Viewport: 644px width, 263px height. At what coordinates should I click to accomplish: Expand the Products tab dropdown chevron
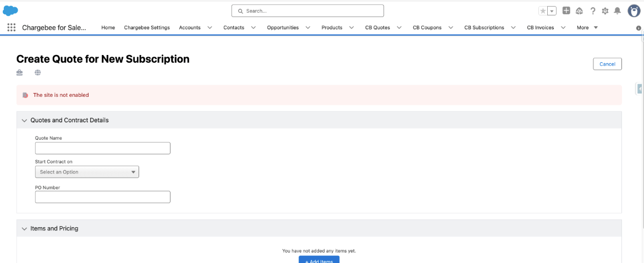point(351,28)
